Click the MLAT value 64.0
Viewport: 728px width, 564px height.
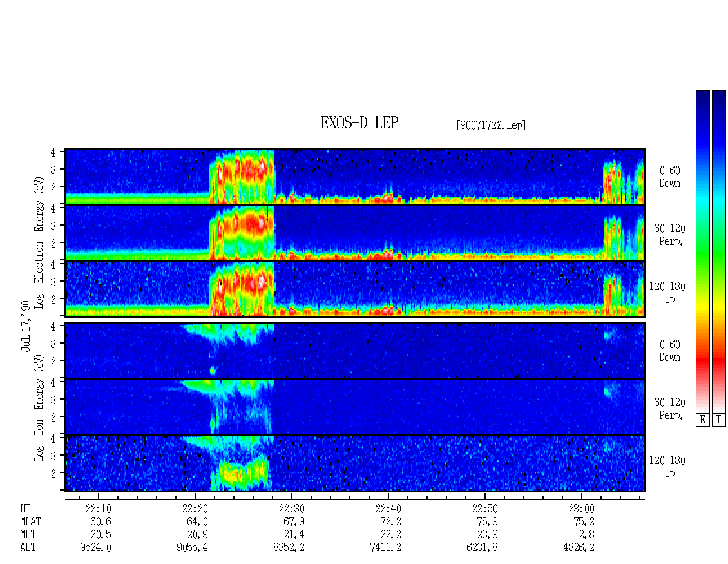click(197, 521)
